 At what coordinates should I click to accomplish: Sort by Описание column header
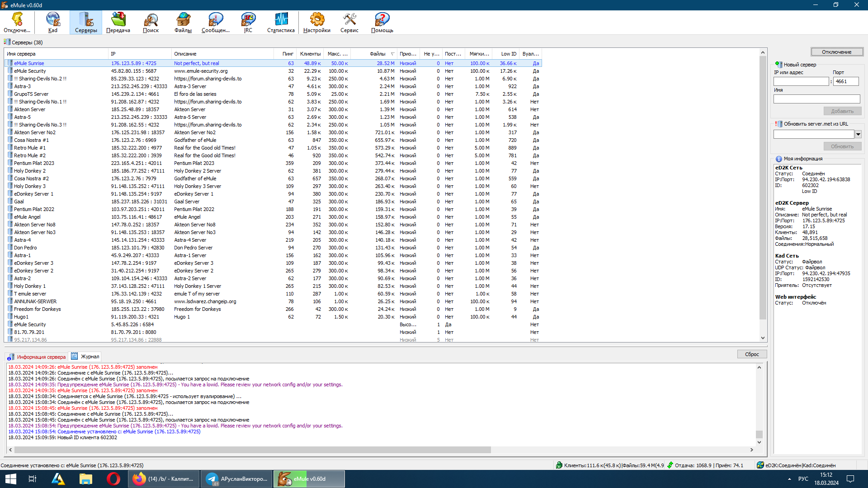[x=222, y=54]
